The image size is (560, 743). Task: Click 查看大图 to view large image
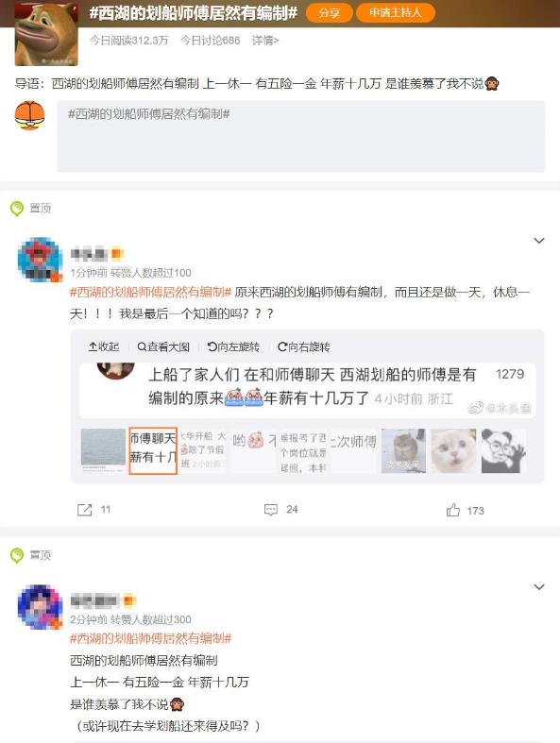pyautogui.click(x=163, y=346)
